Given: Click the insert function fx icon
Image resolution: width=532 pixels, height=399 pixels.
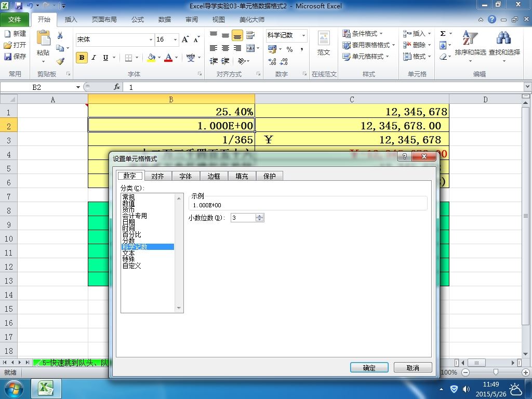Looking at the screenshot, I should [x=117, y=87].
